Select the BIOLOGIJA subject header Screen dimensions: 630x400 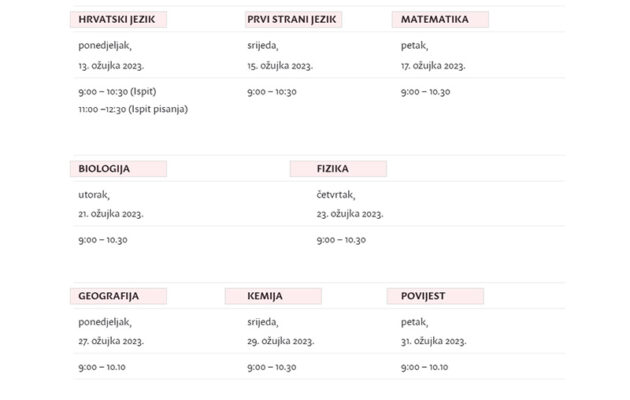click(x=118, y=169)
